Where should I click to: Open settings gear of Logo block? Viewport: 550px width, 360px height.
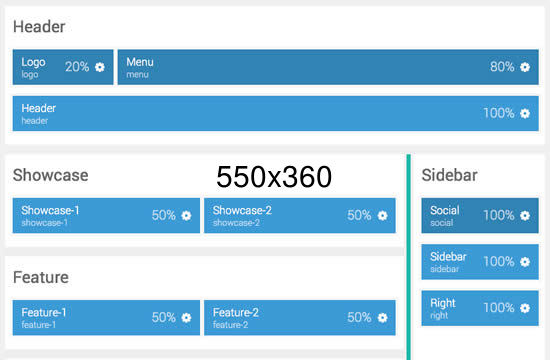click(x=100, y=67)
